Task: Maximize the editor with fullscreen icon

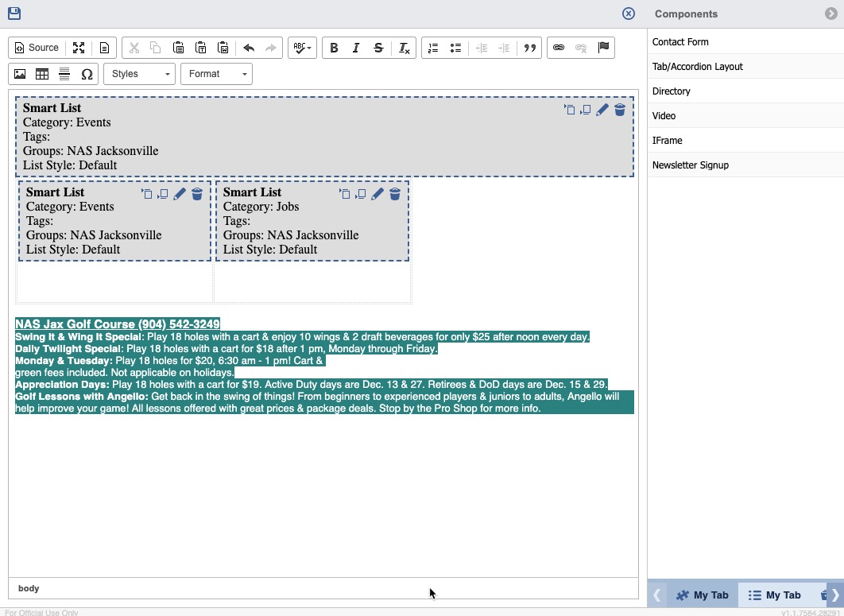Action: tap(79, 48)
